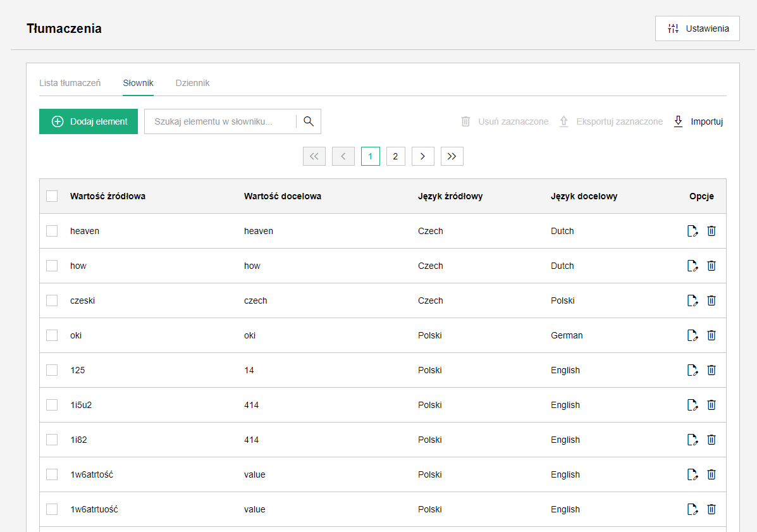This screenshot has height=532, width=757.
Task: Select the Słownik tab
Action: tap(138, 83)
